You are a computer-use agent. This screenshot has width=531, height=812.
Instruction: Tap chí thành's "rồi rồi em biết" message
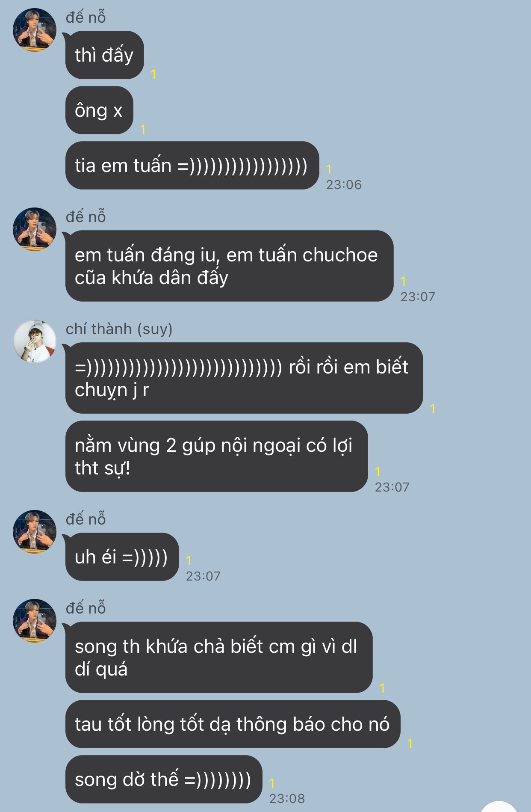(244, 378)
